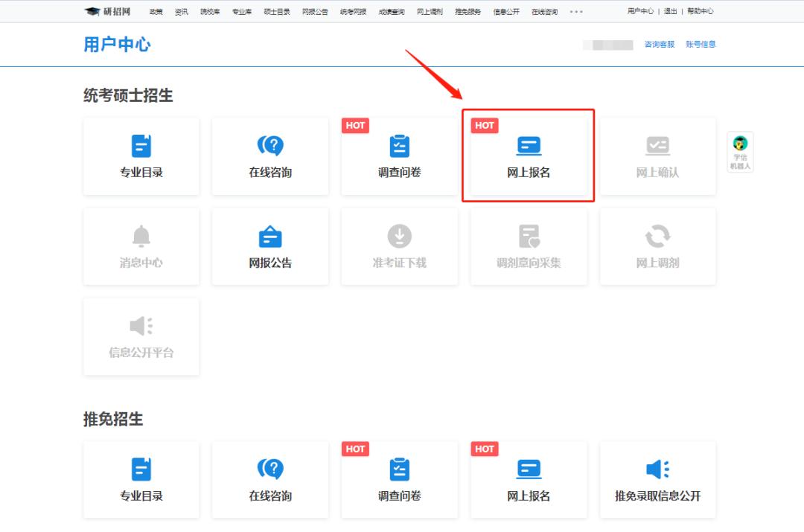This screenshot has height=532, width=804.
Task: Open the 推免录取信息公开 card
Action: [x=657, y=480]
